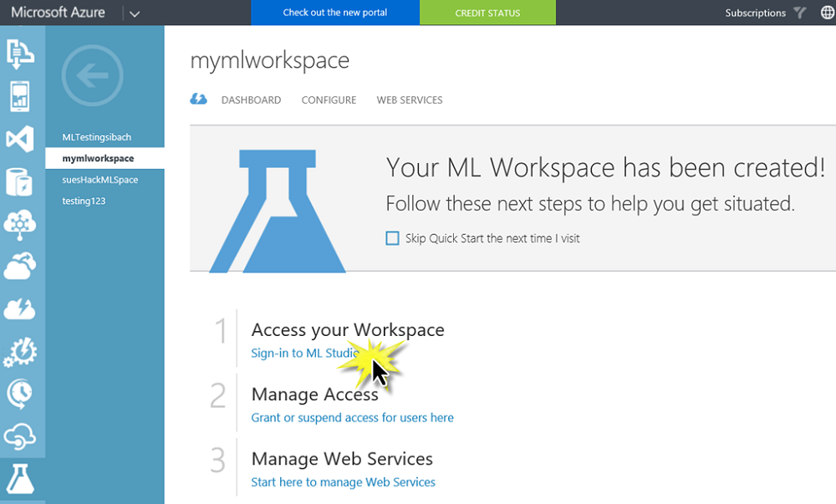Click the Sign-in to ML Studio link
Screen dimensions: 836x504
point(305,354)
